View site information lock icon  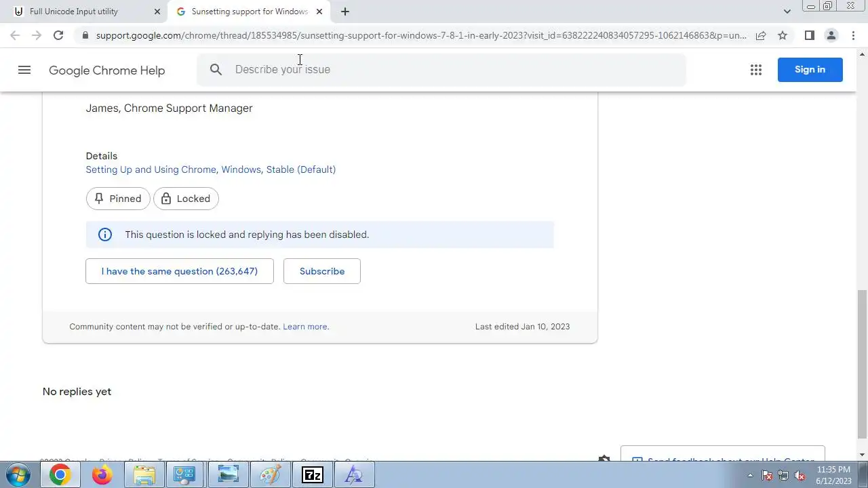85,35
